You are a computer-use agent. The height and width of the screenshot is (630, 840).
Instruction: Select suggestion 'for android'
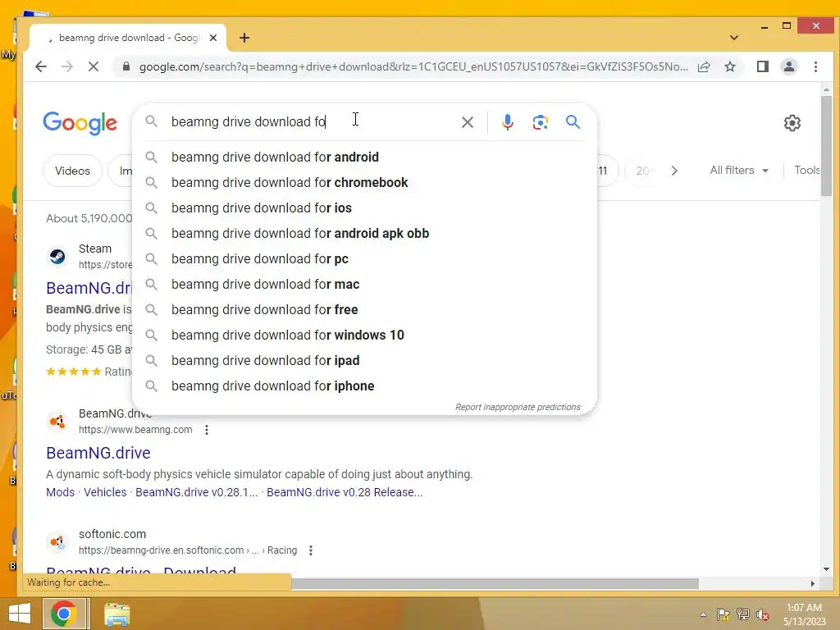(364, 157)
